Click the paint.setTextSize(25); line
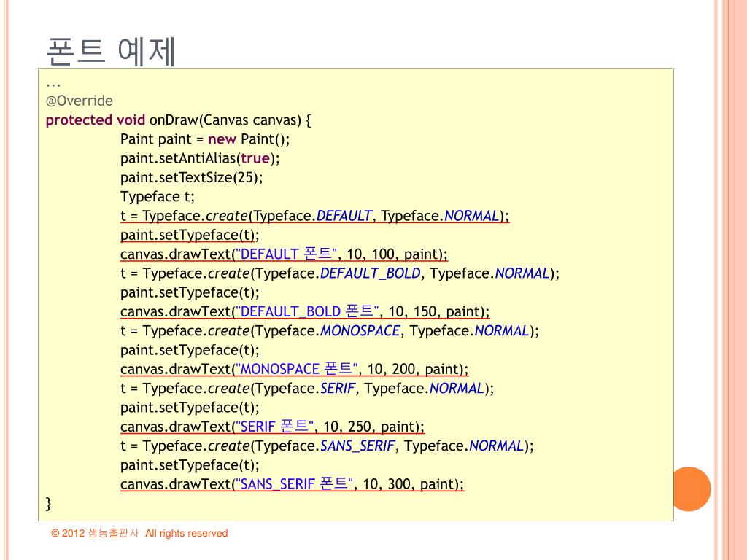 pos(192,178)
